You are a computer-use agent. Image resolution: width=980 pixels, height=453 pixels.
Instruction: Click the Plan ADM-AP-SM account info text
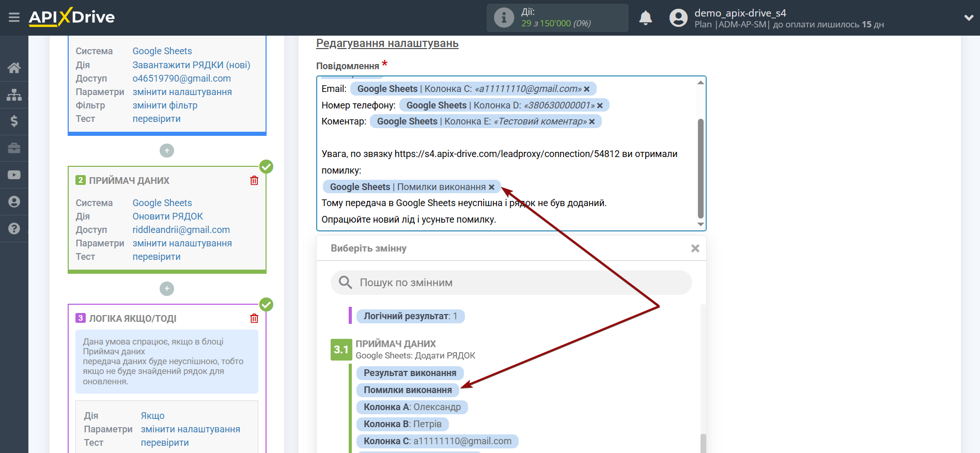point(789,24)
